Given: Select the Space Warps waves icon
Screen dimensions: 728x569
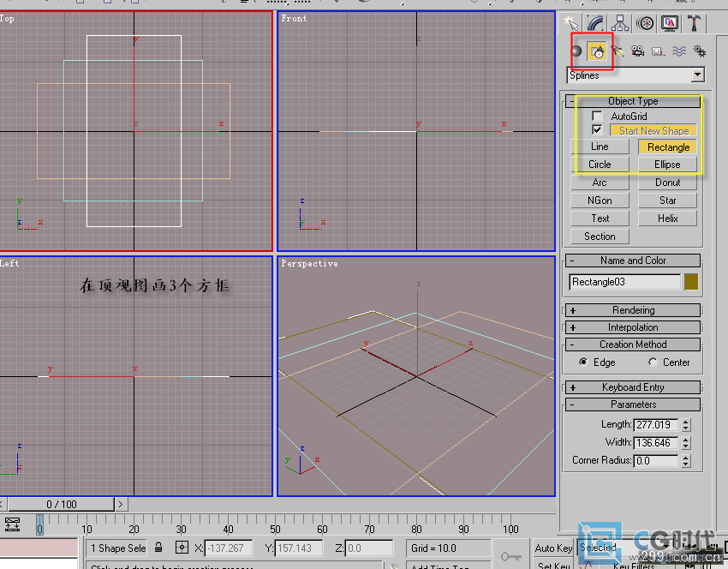Looking at the screenshot, I should 679,51.
